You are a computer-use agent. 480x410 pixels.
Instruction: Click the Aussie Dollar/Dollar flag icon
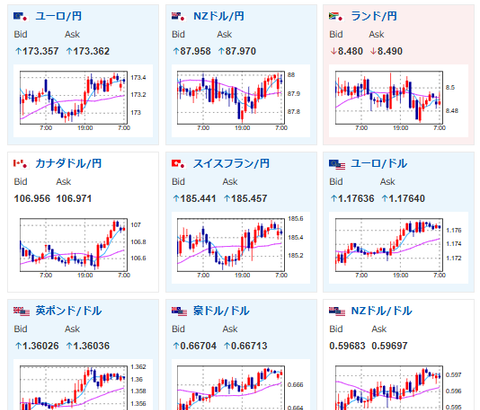tap(179, 312)
